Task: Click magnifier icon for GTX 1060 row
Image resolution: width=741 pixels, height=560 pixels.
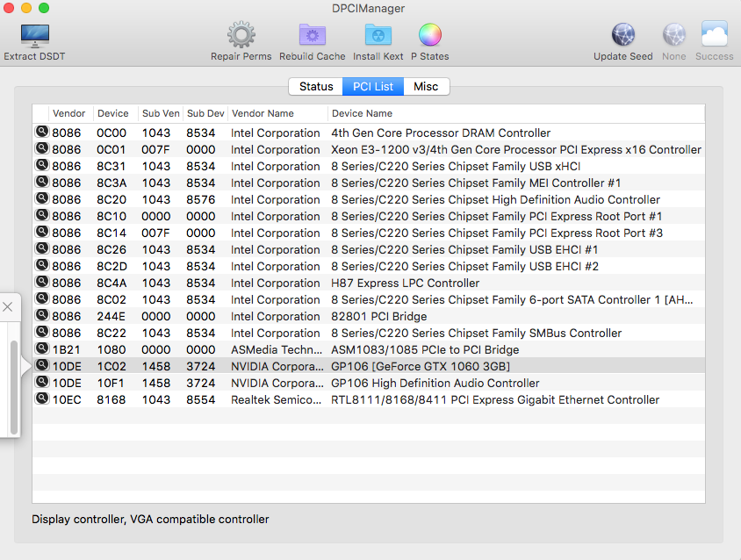Action: [x=42, y=365]
